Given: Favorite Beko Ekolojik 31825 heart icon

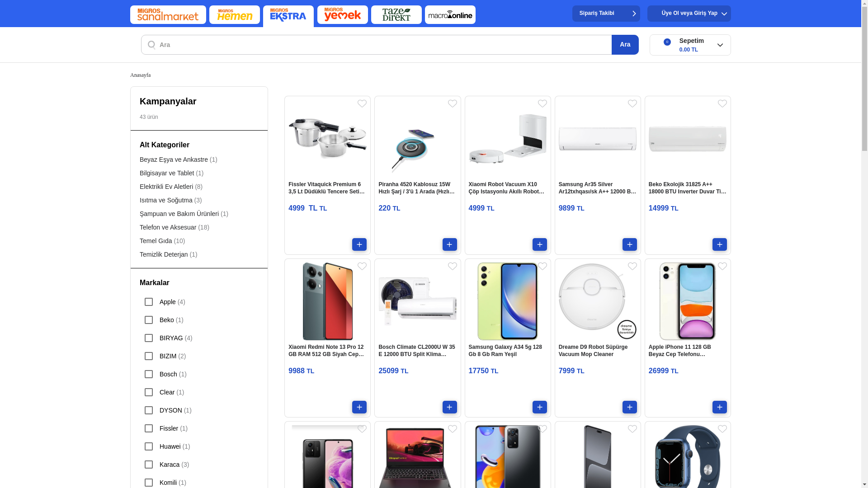Looking at the screenshot, I should point(722,104).
